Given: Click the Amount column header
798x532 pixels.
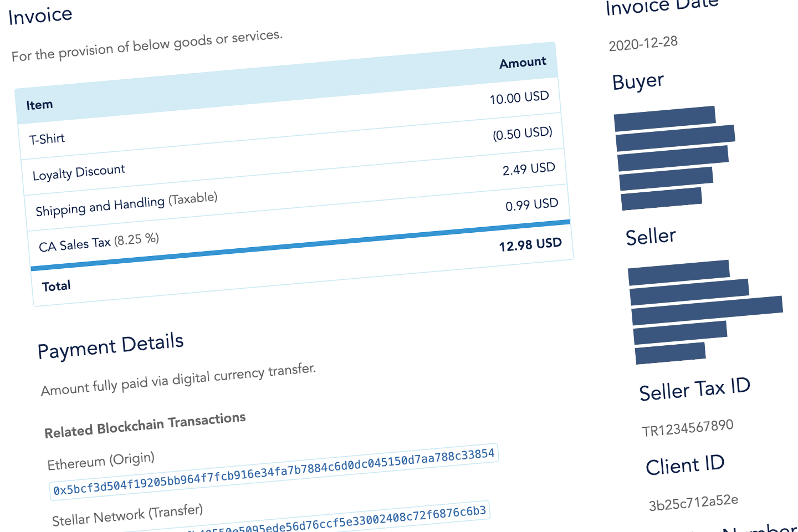Looking at the screenshot, I should click(523, 63).
